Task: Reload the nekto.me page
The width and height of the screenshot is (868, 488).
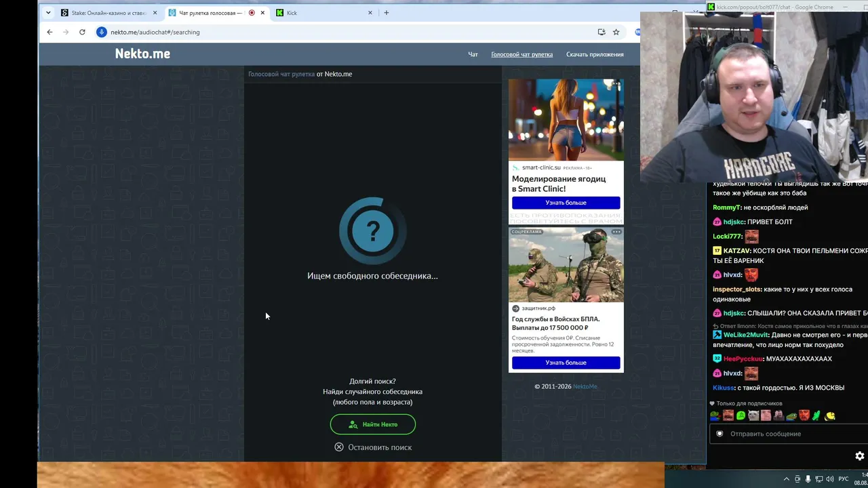Action: [82, 32]
